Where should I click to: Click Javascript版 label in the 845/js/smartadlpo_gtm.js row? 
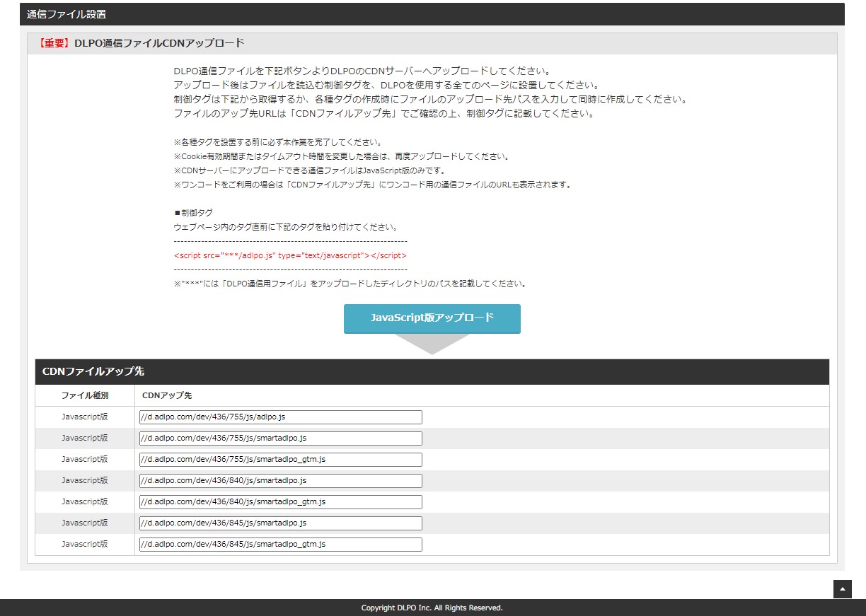(85, 545)
